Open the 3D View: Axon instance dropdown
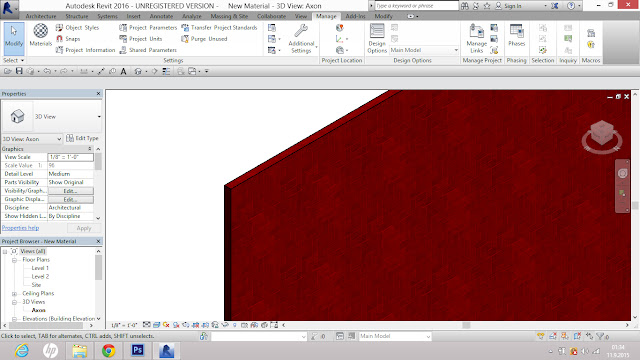This screenshot has width=640, height=360. (x=32, y=139)
